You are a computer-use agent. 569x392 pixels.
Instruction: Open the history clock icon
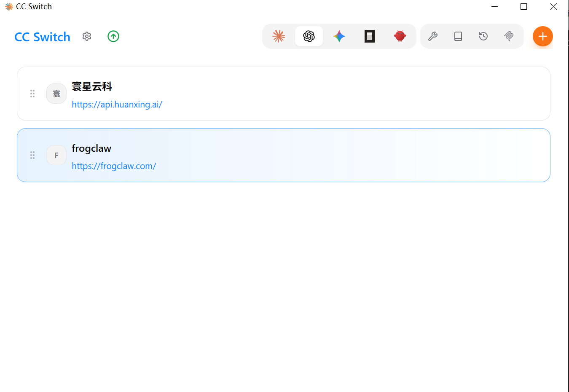coord(483,36)
